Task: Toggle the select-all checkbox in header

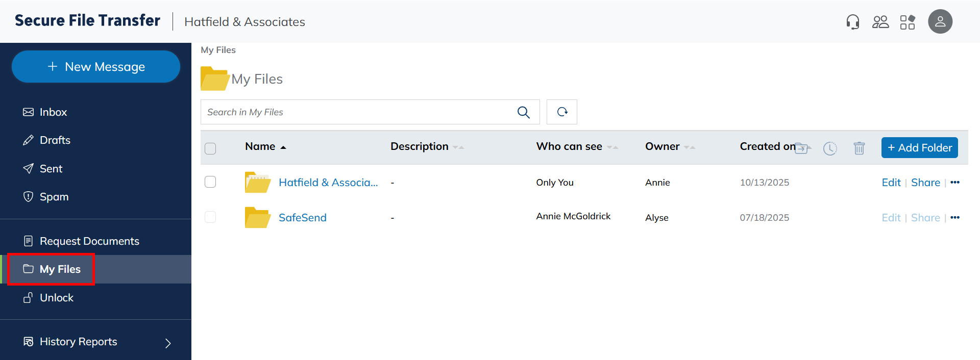Action: point(210,148)
